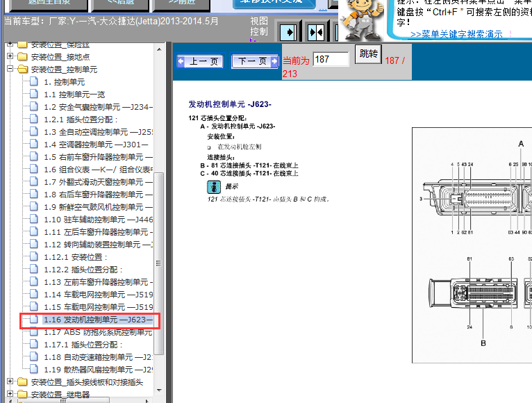The image size is (532, 403).
Task: Click the 视图控制 label
Action: click(259, 26)
